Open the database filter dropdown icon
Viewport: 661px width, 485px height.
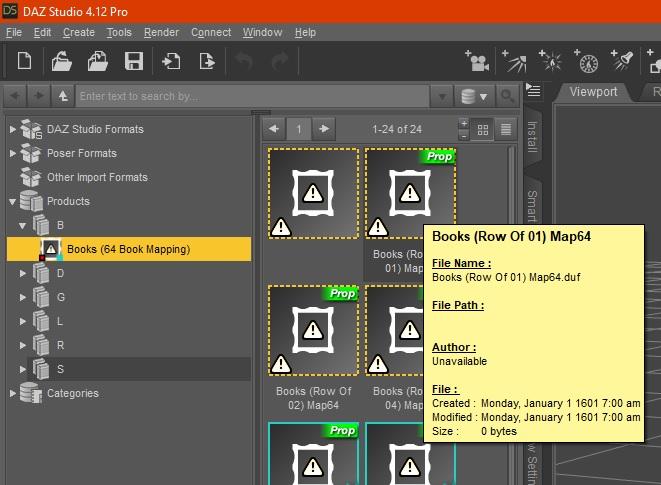pos(474,96)
